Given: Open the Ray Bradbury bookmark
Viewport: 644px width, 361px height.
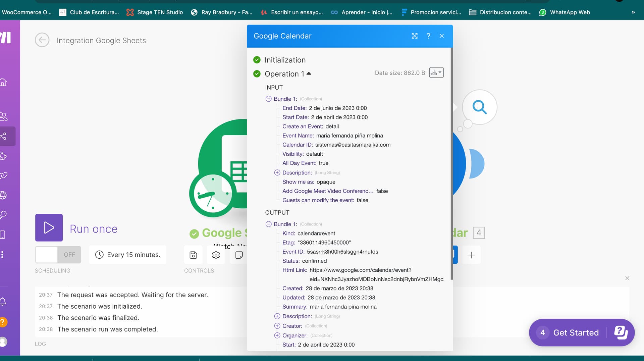Looking at the screenshot, I should pos(222,12).
